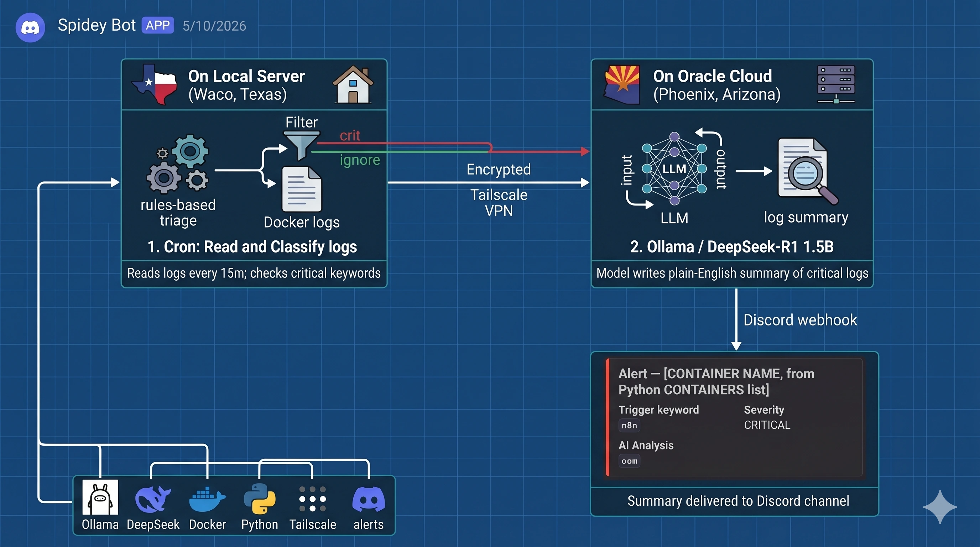Click the CRITICAL severity value
The width and height of the screenshot is (980, 547).
(x=767, y=425)
